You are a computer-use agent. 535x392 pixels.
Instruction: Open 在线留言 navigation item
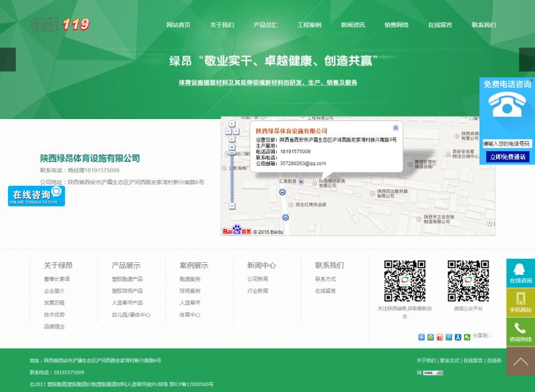pos(440,25)
